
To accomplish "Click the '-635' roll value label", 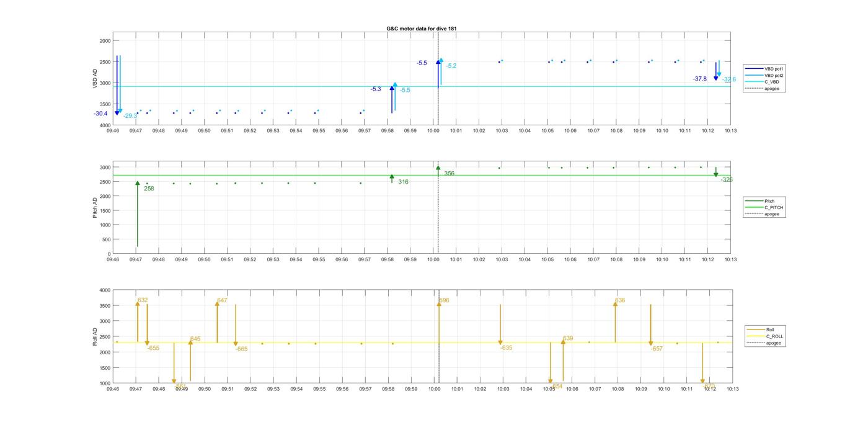I will click(507, 348).
